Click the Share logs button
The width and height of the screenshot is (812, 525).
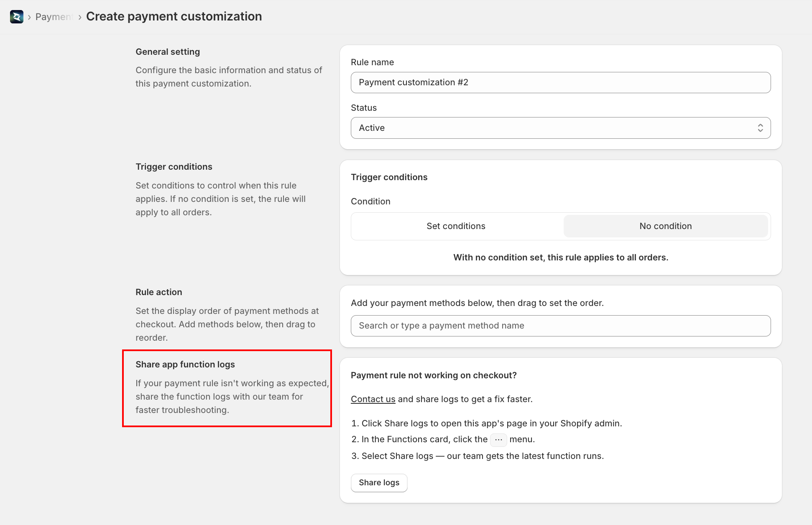pos(379,483)
